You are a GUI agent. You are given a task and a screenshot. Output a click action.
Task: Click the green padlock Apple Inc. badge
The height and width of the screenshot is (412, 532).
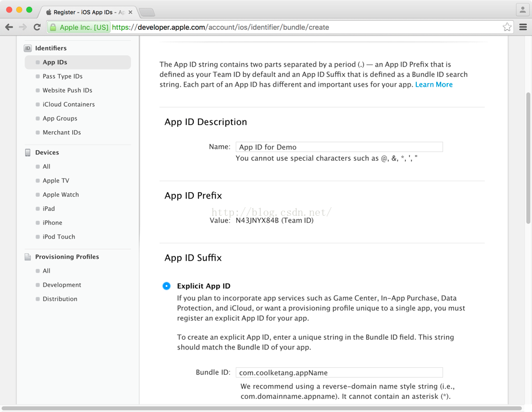79,27
